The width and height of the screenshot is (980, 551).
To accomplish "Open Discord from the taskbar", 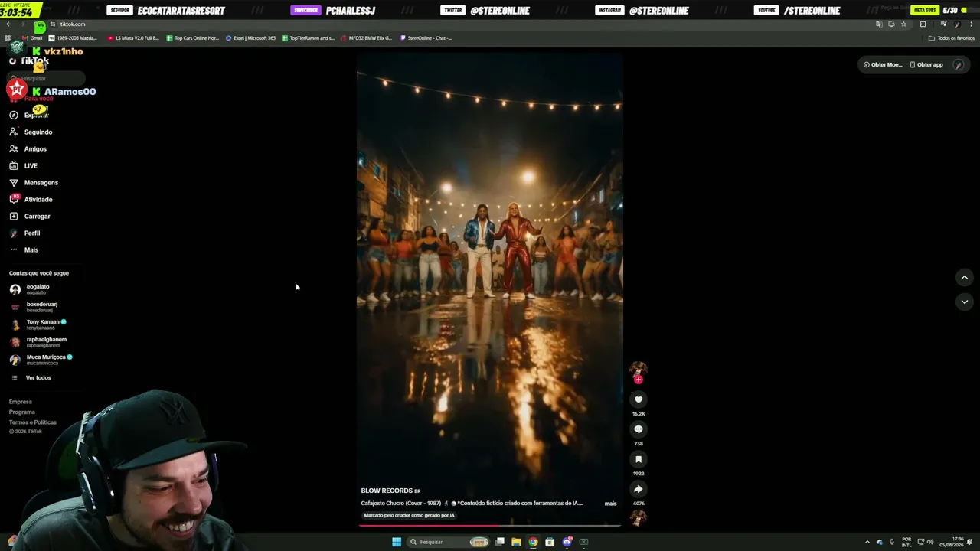I will pyautogui.click(x=567, y=542).
